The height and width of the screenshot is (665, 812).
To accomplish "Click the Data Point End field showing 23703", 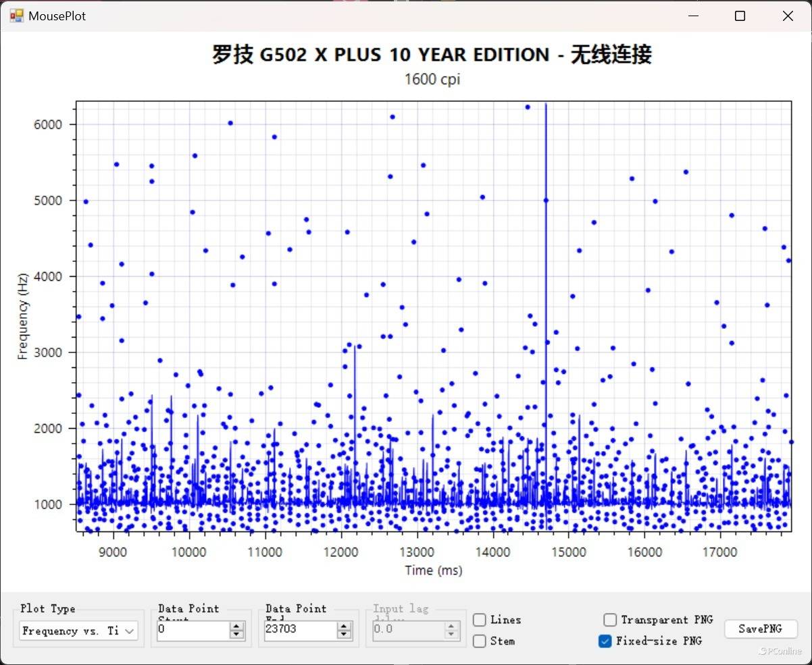I will click(301, 629).
